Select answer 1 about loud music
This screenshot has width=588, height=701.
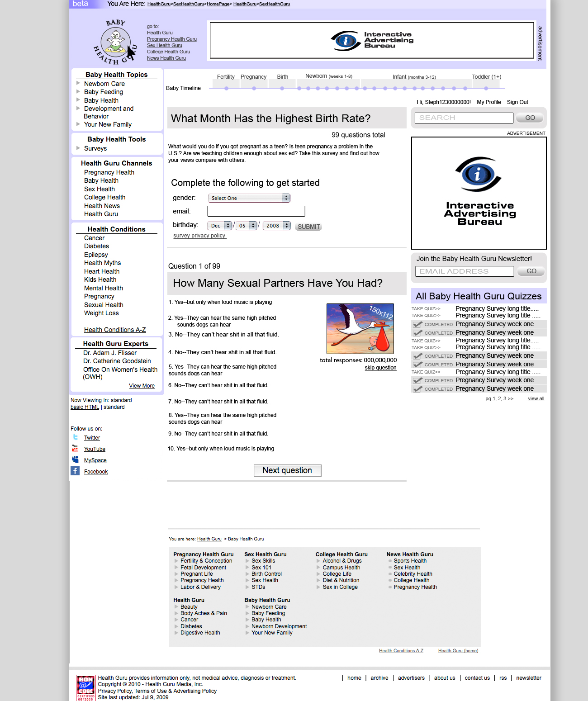(x=220, y=302)
